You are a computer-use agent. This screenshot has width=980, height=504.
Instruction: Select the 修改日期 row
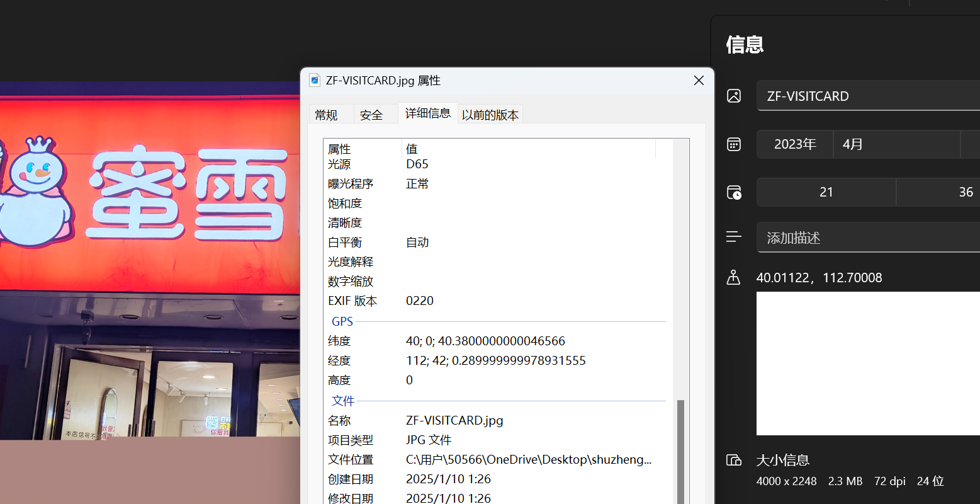[497, 497]
